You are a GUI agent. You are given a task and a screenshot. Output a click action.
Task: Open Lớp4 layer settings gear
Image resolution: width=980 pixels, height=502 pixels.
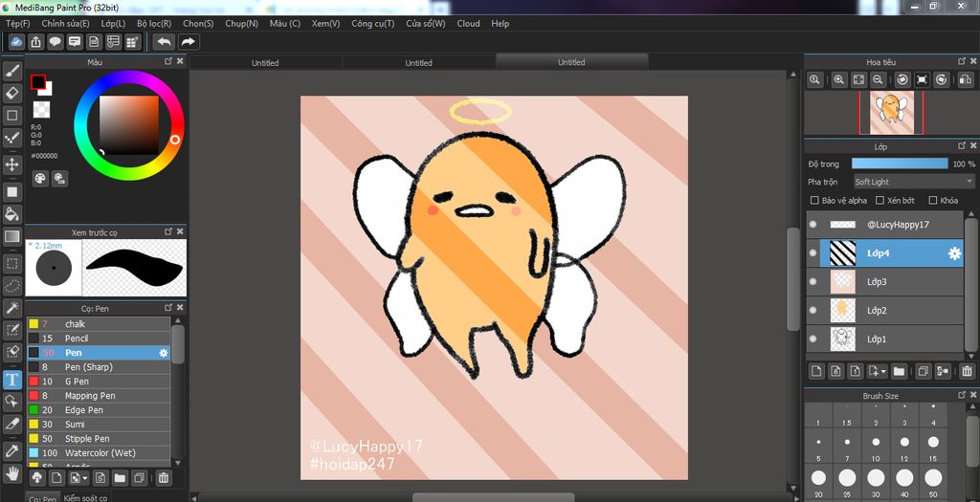coord(954,252)
